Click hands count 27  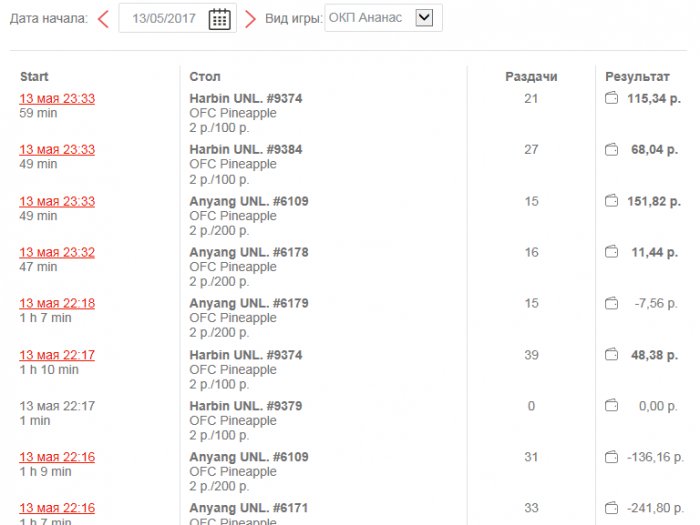(531, 150)
